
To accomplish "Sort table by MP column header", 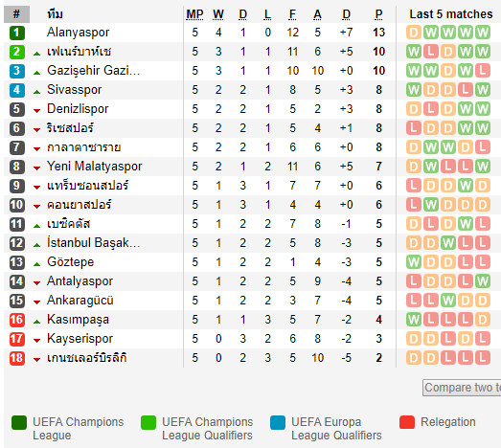I will click(194, 14).
